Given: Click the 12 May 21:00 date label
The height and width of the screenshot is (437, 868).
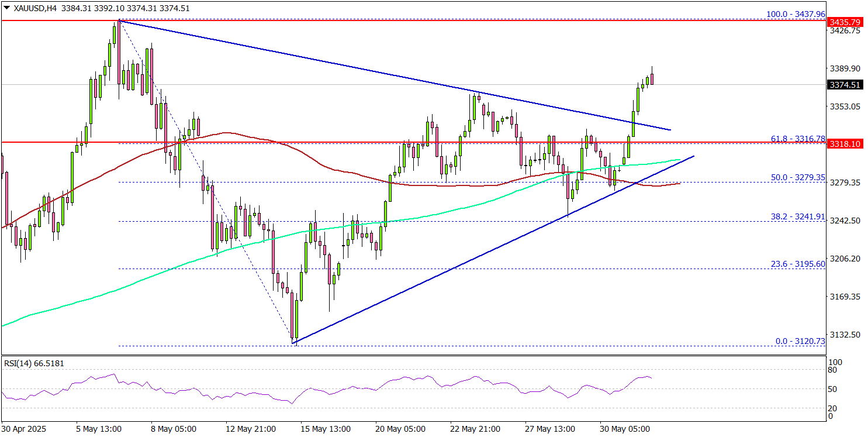Looking at the screenshot, I should 251,428.
